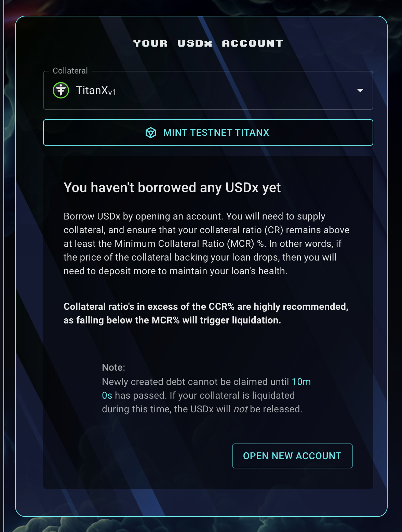Click the italic word not in the note
Screen dimensions: 402x532
pyautogui.click(x=240, y=409)
